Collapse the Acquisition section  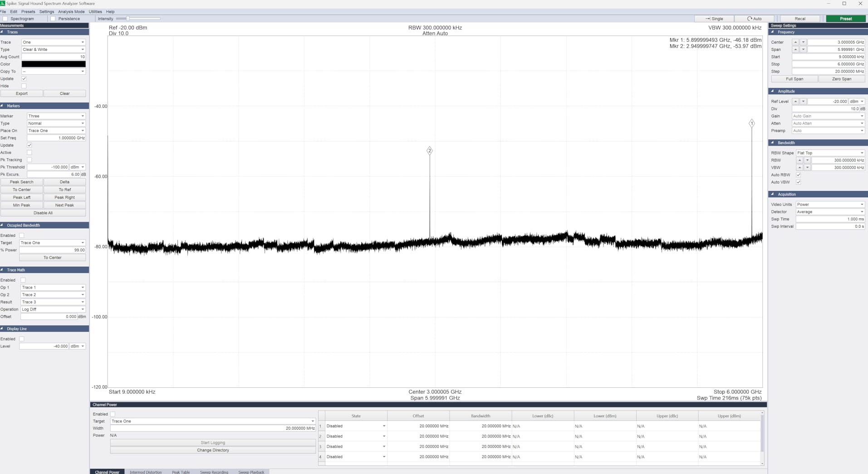773,194
